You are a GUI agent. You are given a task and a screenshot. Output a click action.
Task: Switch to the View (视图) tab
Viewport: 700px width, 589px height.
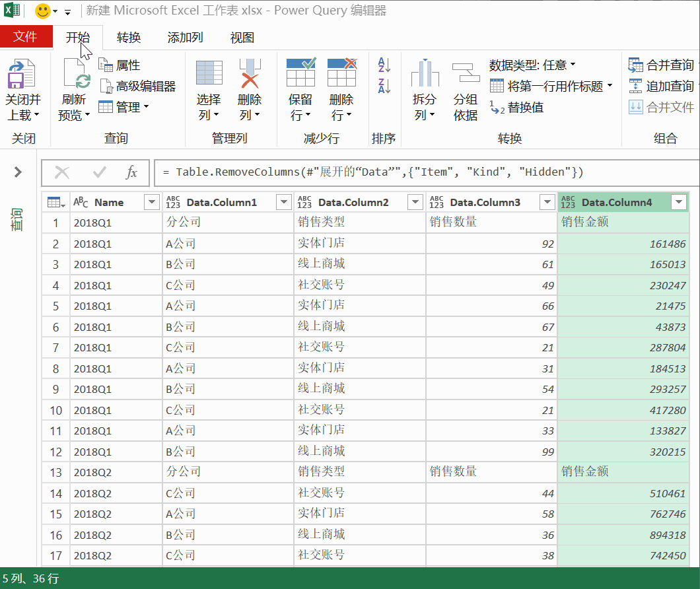point(242,38)
